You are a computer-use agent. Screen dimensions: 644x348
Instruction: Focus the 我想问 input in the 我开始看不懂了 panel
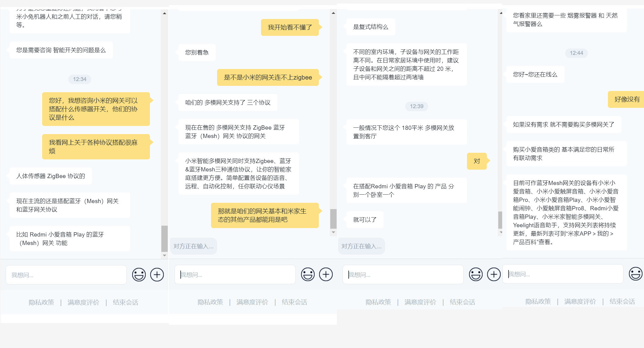click(235, 274)
